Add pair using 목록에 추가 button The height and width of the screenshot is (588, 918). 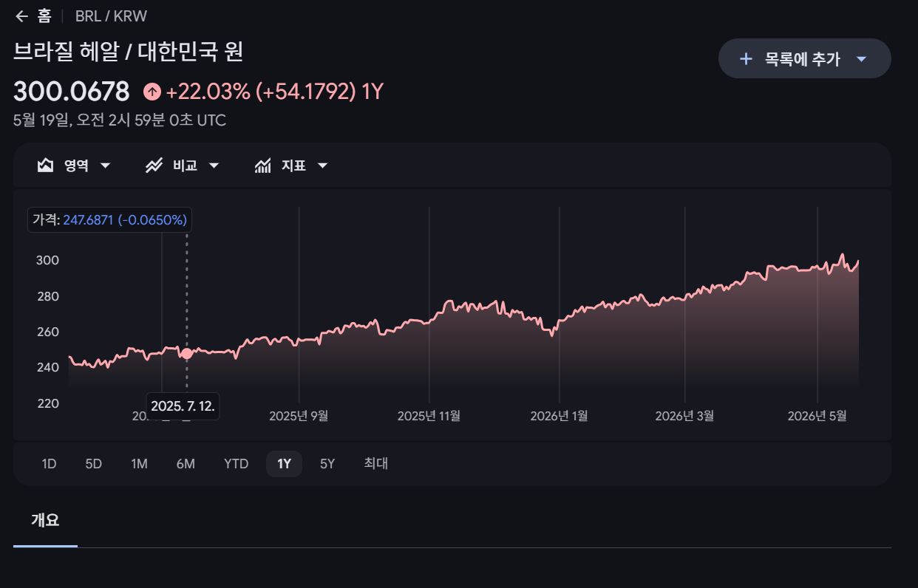(804, 58)
